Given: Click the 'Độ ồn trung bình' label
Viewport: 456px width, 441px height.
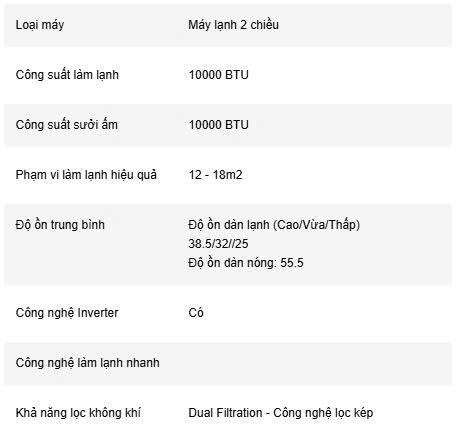Looking at the screenshot, I should coord(60,225).
